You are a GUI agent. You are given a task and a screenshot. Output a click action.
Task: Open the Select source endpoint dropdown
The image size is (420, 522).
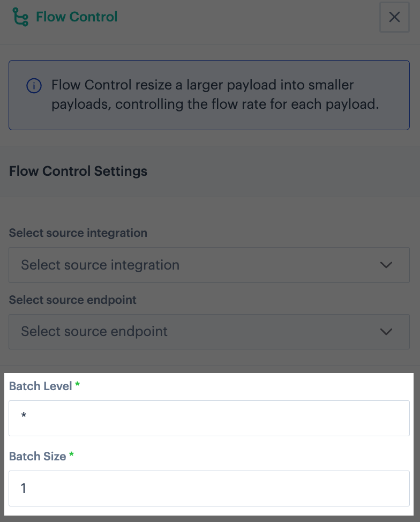(x=209, y=332)
